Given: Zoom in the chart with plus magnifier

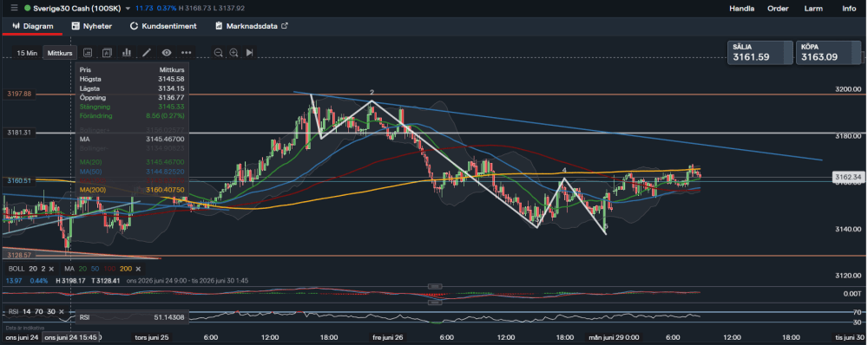Looking at the screenshot, I should tap(233, 53).
